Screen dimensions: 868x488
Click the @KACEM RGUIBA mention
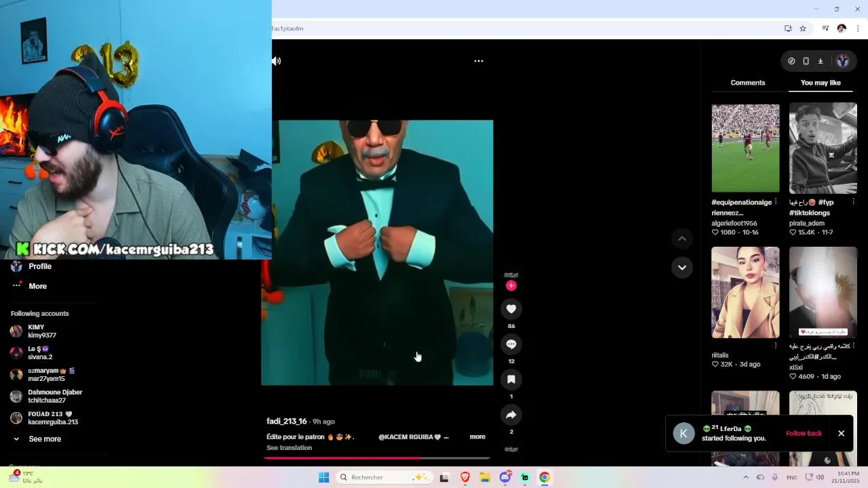click(x=410, y=437)
